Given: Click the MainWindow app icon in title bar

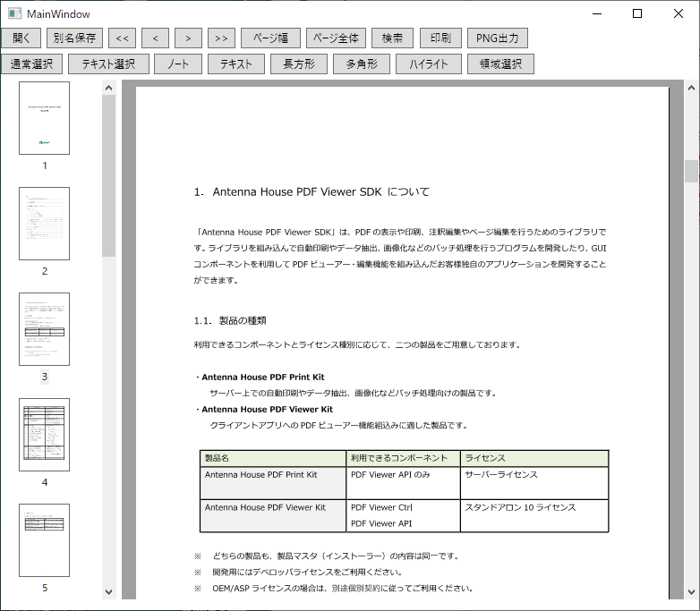Looking at the screenshot, I should click(x=14, y=13).
